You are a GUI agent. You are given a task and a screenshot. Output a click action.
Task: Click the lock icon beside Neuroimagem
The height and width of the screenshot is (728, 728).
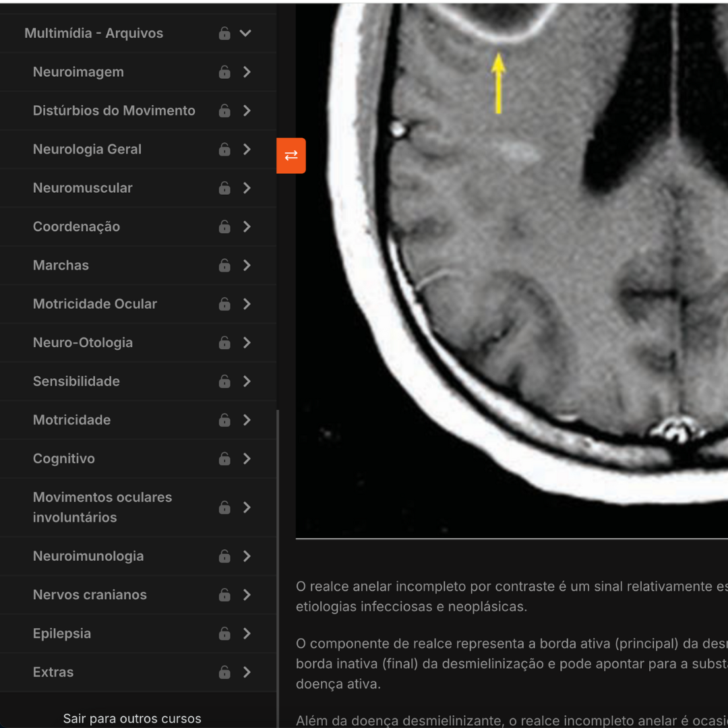click(224, 72)
